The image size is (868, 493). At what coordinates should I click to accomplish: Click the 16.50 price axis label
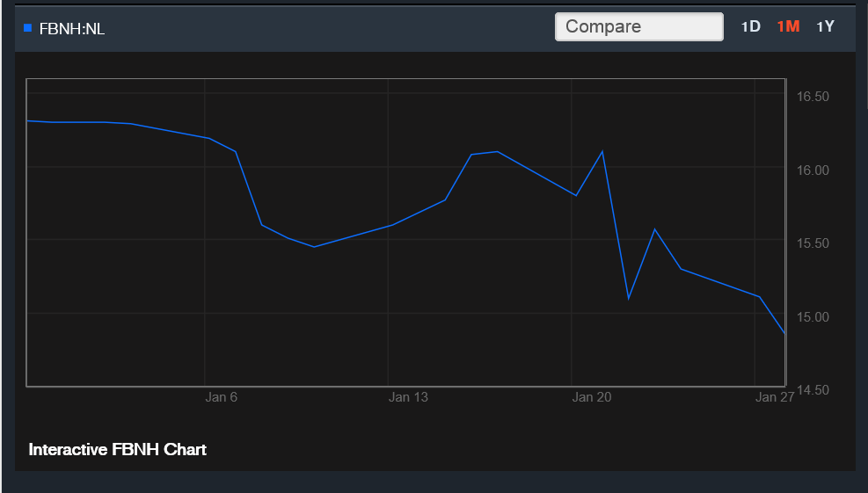[813, 97]
